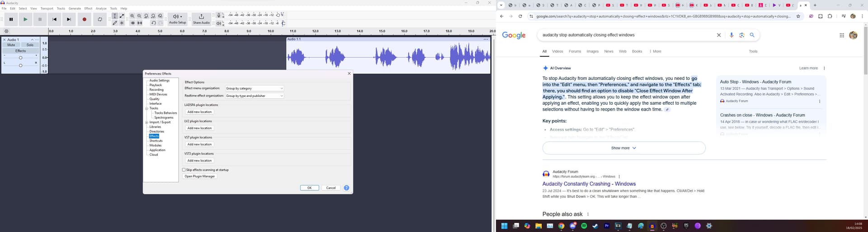Solo the Audio 1 track
The height and width of the screenshot is (232, 868).
(30, 45)
